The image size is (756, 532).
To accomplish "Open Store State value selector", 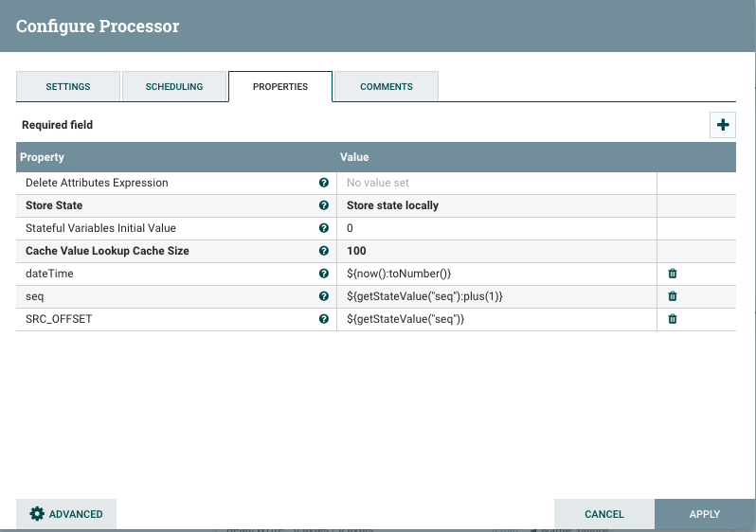I will pyautogui.click(x=496, y=205).
